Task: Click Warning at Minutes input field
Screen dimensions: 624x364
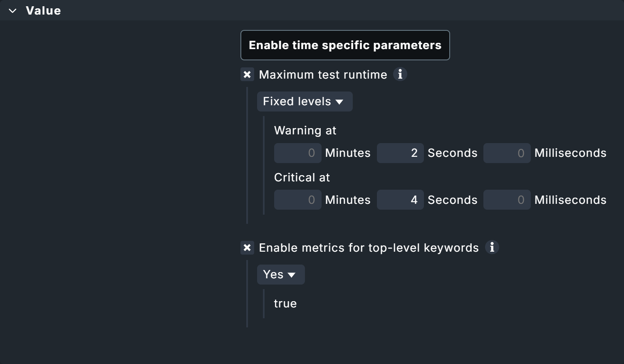Action: 297,153
